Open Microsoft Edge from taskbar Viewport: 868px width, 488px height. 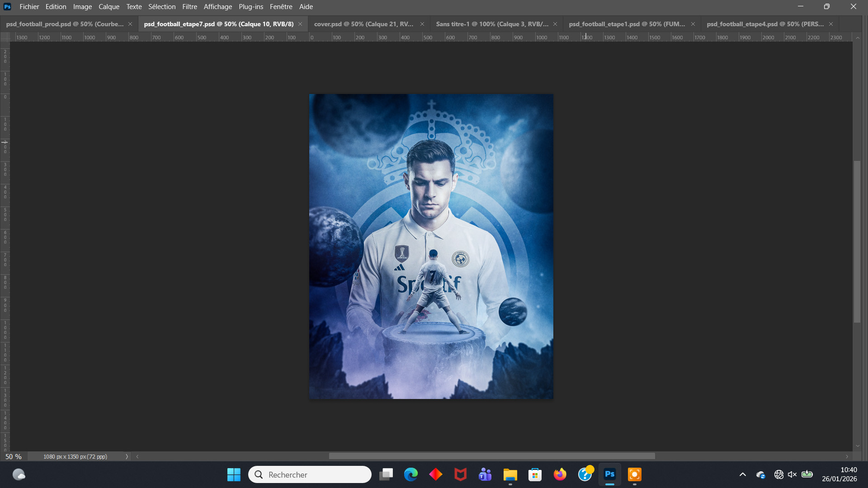[x=411, y=474]
